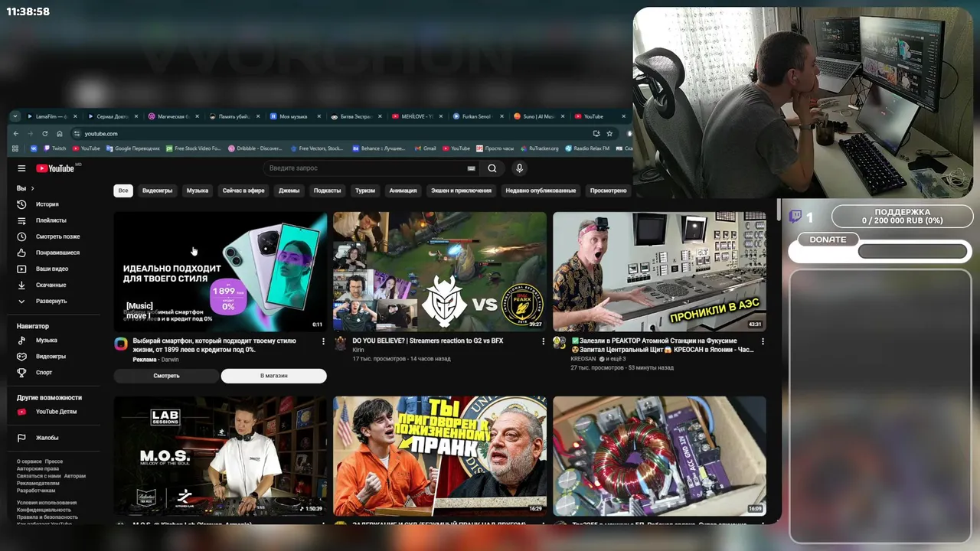Reload the page with the refresh icon
The height and width of the screenshot is (551, 980).
click(x=45, y=133)
